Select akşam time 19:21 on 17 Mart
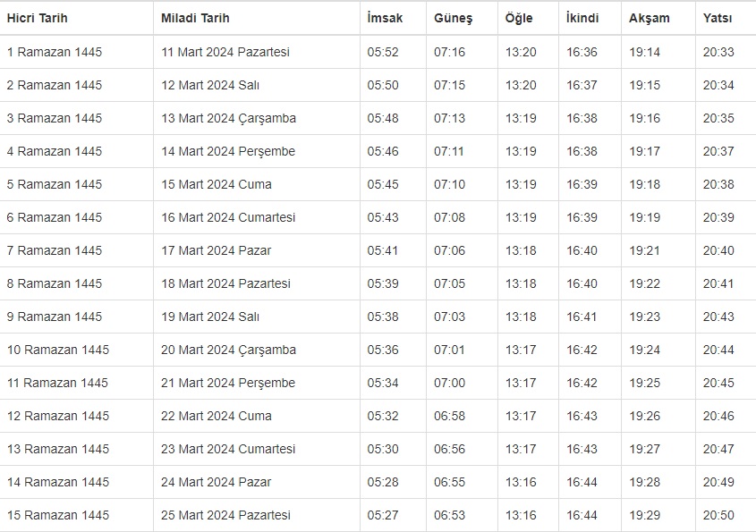The image size is (756, 532). point(644,250)
